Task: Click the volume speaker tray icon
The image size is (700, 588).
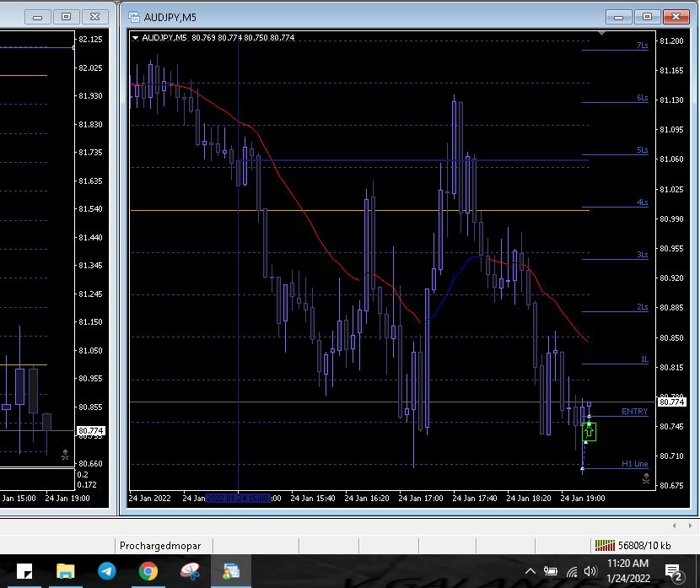Action: (590, 572)
